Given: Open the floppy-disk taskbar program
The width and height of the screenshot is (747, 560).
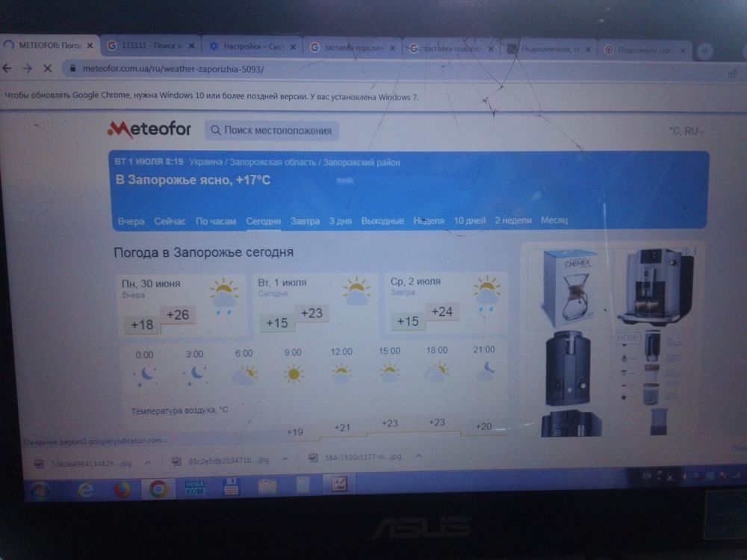Looking at the screenshot, I should (x=231, y=487).
